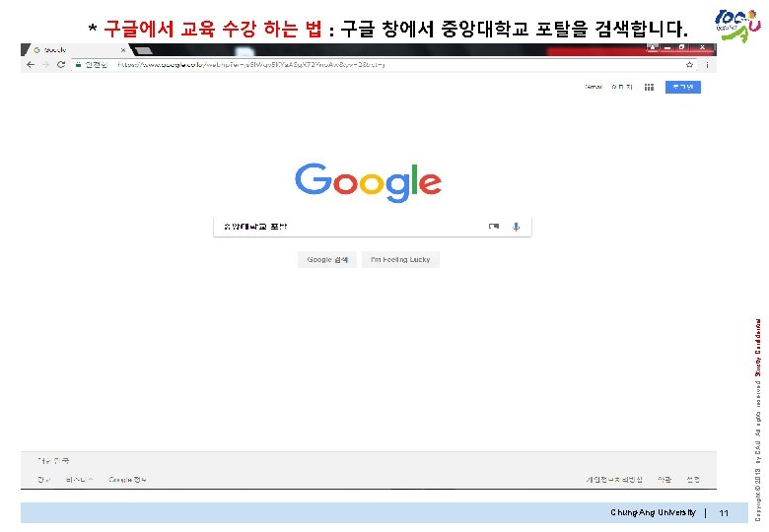Click the 안전함 secure label in address bar
The width and height of the screenshot is (769, 532).
[x=97, y=65]
